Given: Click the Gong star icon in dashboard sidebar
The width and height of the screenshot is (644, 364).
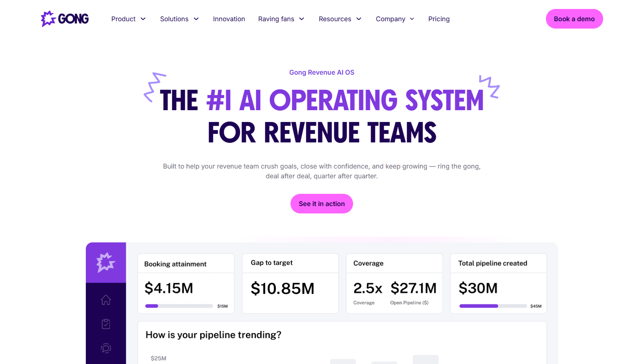Looking at the screenshot, I should tap(106, 262).
